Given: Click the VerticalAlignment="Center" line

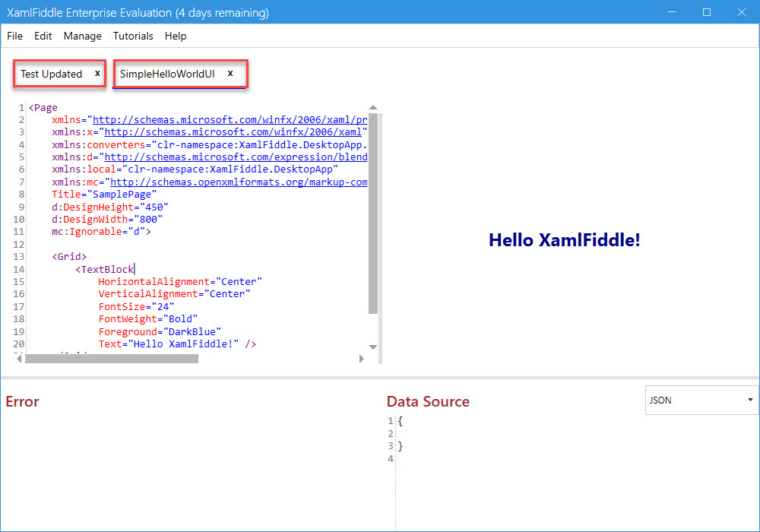Looking at the screenshot, I should pos(174,293).
